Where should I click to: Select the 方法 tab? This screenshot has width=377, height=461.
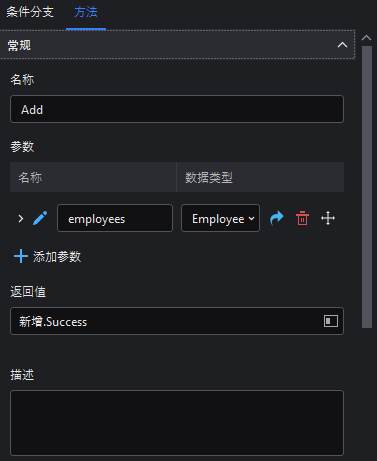point(86,12)
